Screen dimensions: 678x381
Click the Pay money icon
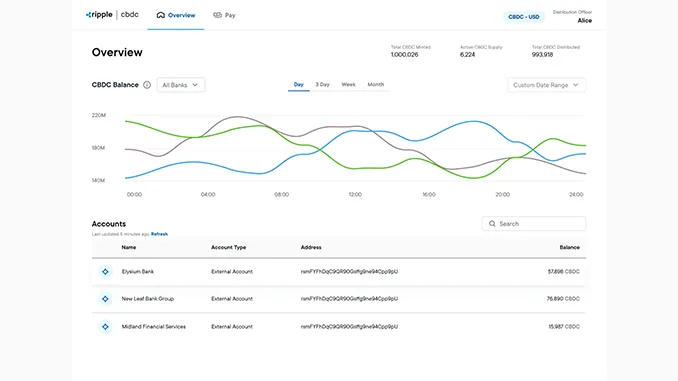tap(217, 15)
